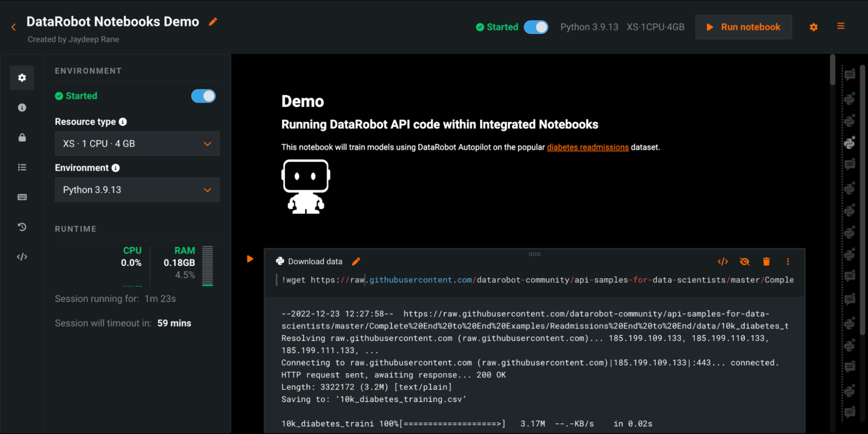Screen dimensions: 868x434
Task: Open the clock history icon in the sidebar
Action: 22,227
